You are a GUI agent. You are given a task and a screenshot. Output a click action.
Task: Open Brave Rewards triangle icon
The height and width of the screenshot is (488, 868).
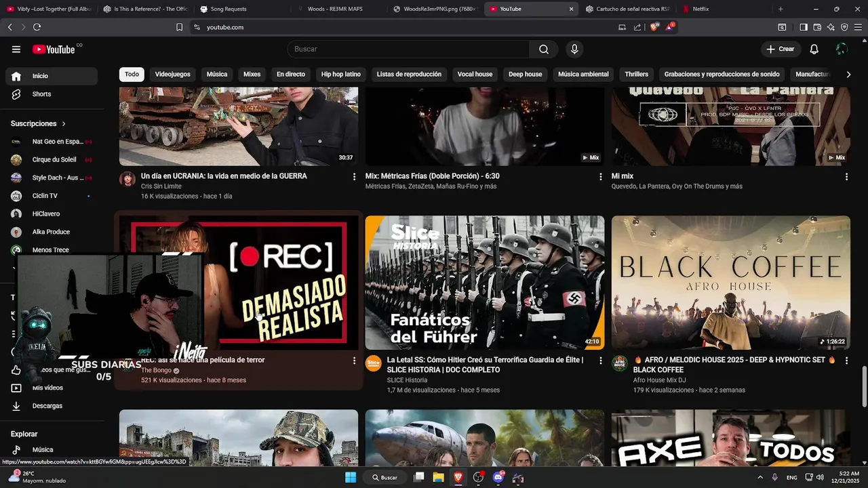[x=669, y=27]
